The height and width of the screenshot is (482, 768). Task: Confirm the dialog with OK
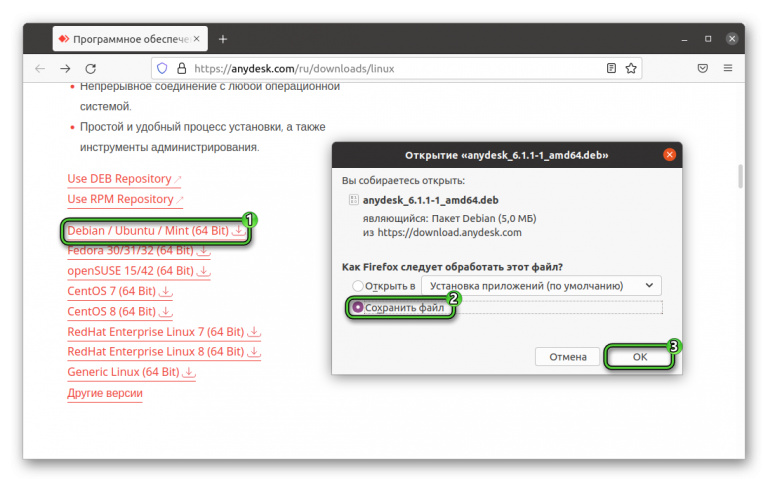coord(640,357)
